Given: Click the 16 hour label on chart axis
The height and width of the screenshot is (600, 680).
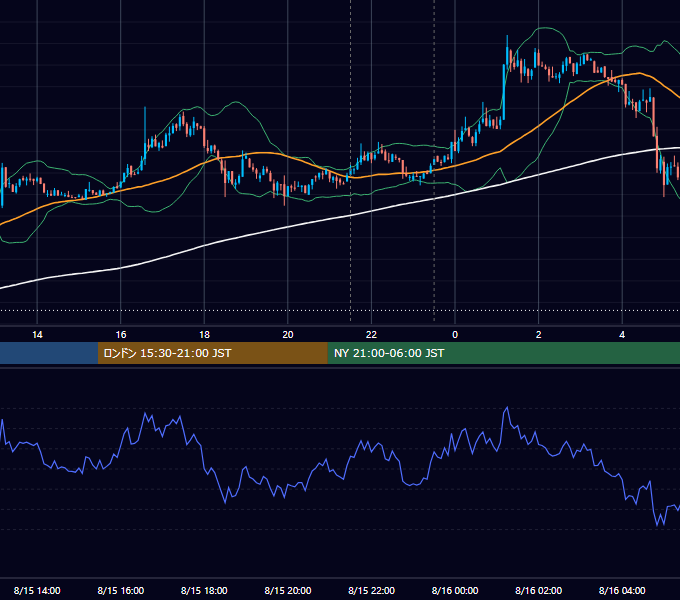Looking at the screenshot, I should point(121,335).
